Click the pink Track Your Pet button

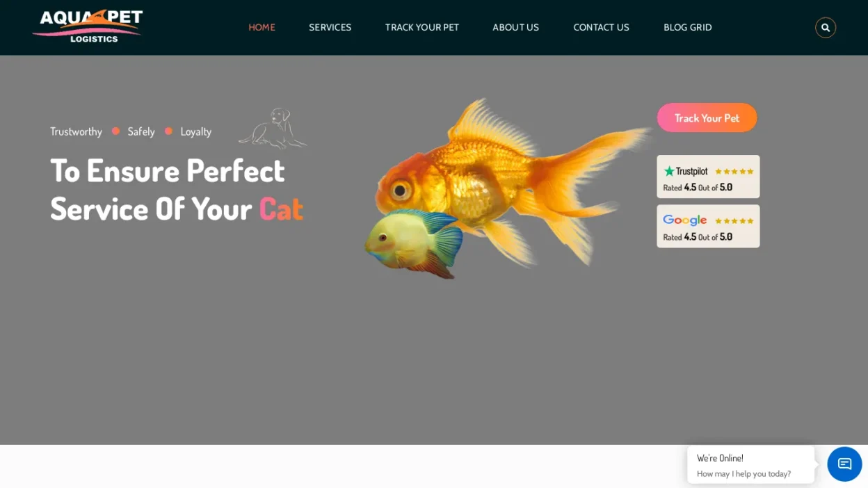(x=707, y=117)
